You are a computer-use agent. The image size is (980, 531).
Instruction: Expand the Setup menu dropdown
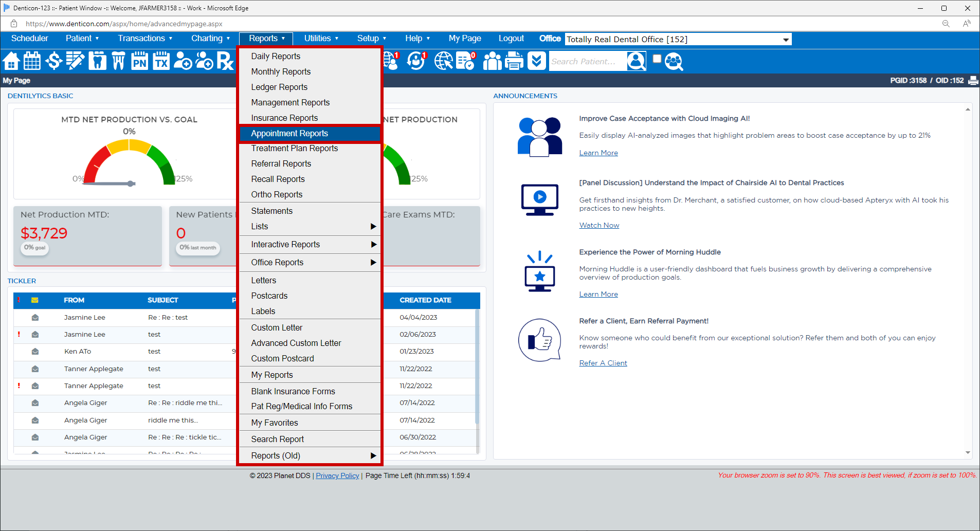[372, 38]
